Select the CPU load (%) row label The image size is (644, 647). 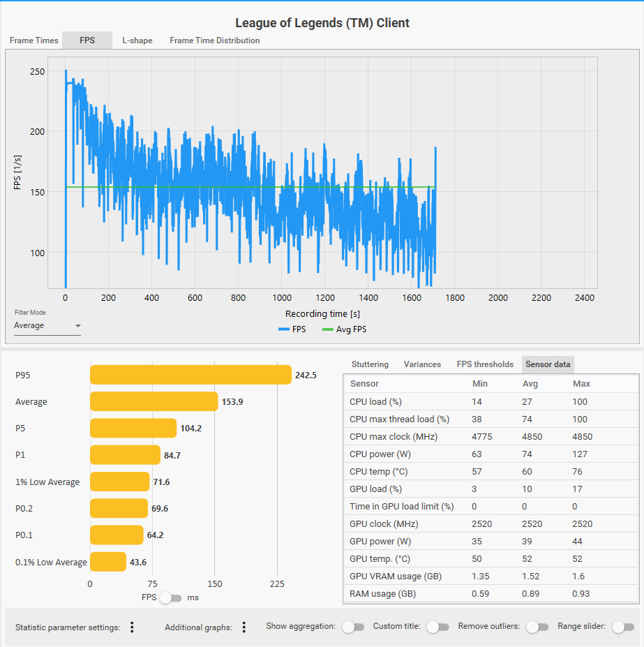click(x=375, y=402)
